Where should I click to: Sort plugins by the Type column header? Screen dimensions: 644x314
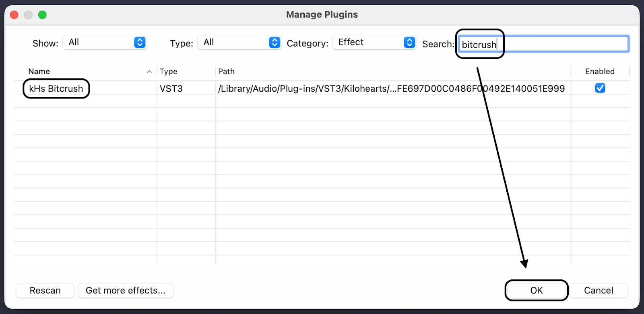[169, 72]
